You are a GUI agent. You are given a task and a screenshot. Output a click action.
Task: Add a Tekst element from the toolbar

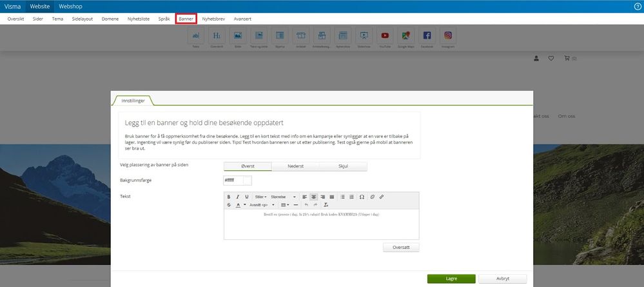tap(196, 35)
